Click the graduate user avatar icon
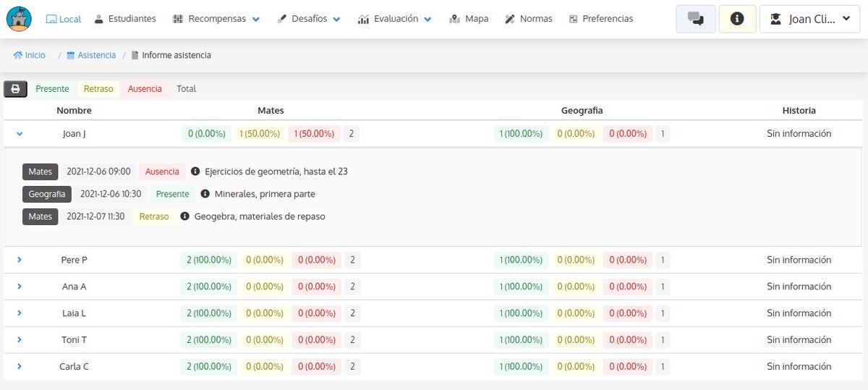Viewport: 868px width, 390px height. (x=776, y=20)
